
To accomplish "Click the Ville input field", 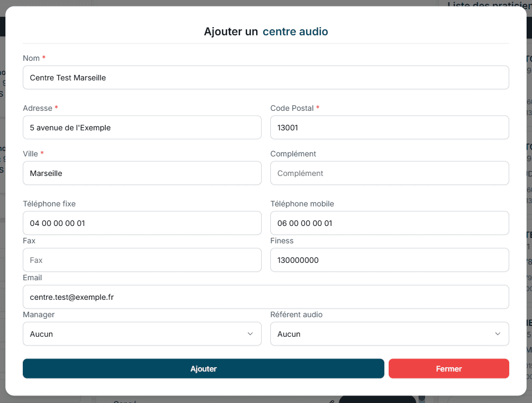I will [142, 173].
